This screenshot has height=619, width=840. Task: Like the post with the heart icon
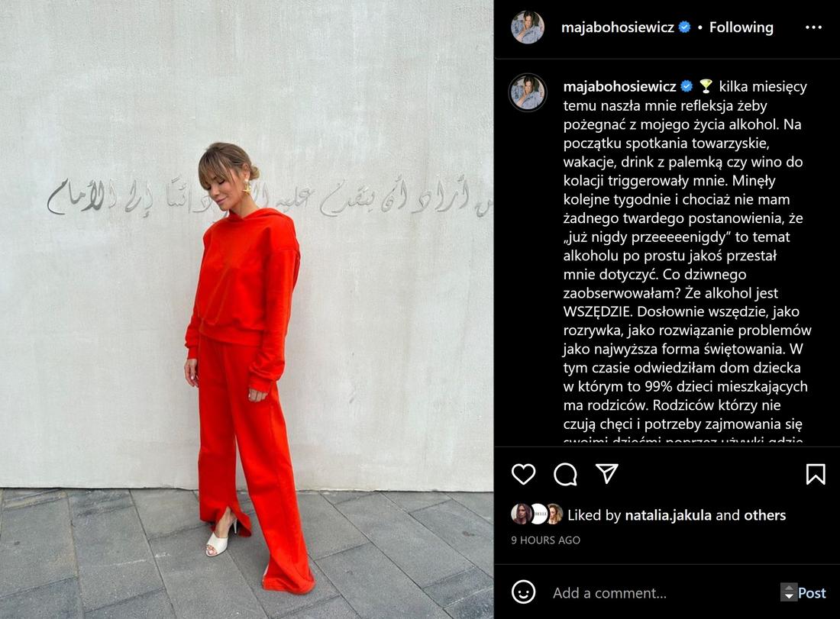coord(523,474)
